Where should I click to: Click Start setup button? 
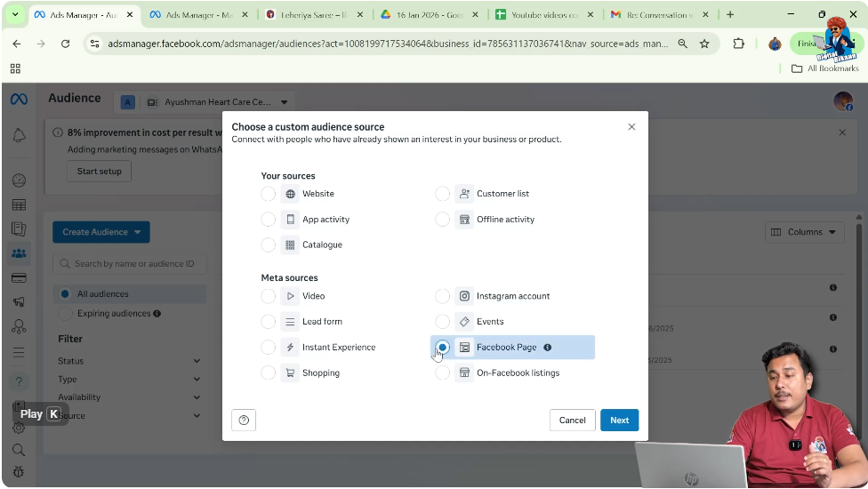point(99,171)
